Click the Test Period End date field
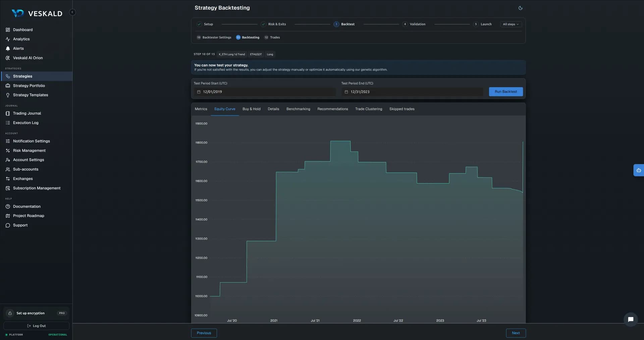The image size is (644, 340). pos(412,92)
